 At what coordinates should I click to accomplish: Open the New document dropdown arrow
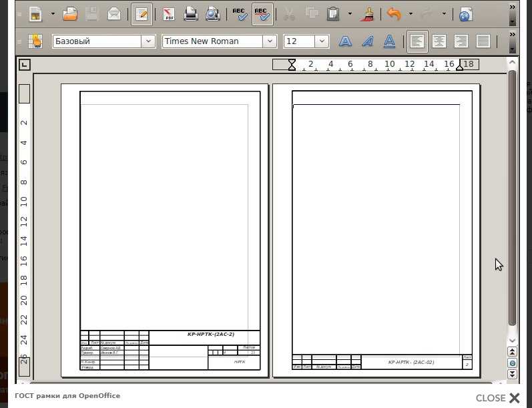pyautogui.click(x=53, y=14)
